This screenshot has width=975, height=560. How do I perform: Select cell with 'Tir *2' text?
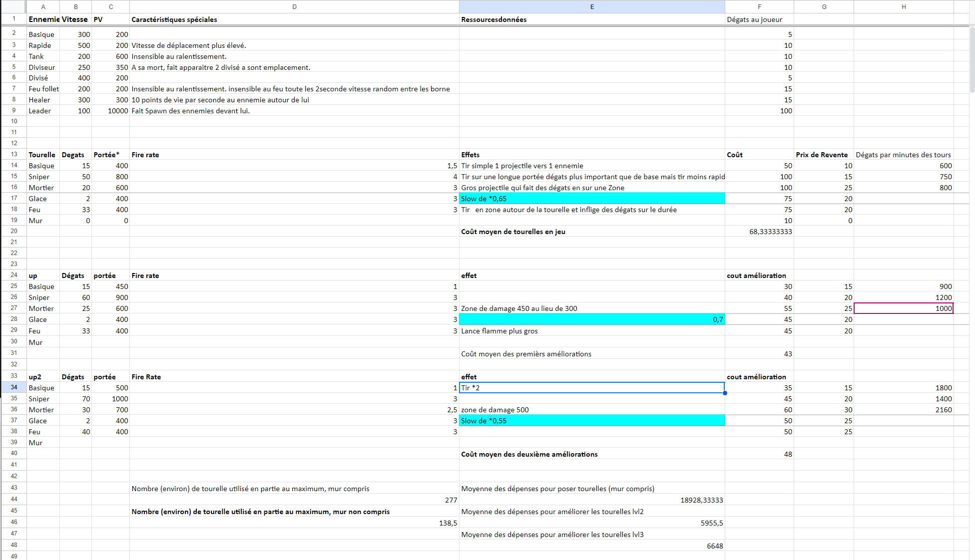click(x=592, y=388)
